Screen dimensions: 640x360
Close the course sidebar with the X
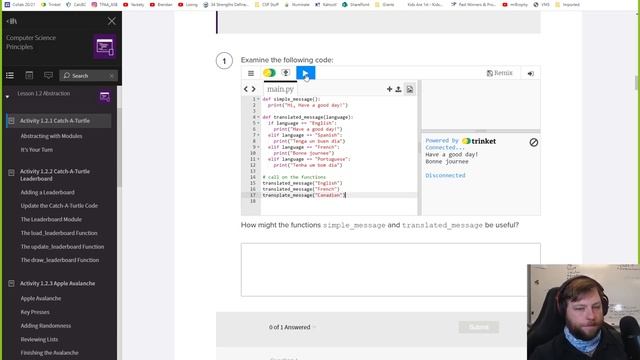tap(111, 21)
